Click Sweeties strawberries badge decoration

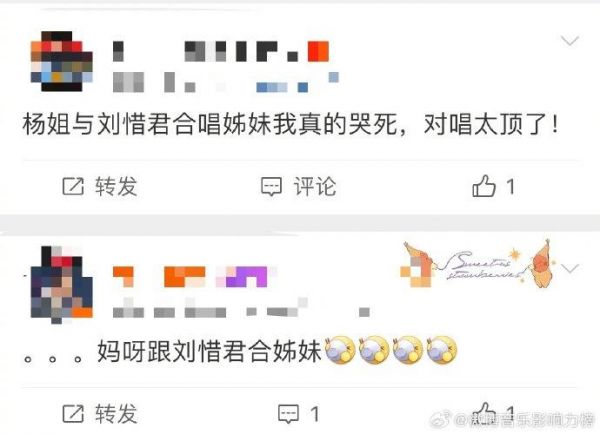click(x=478, y=265)
